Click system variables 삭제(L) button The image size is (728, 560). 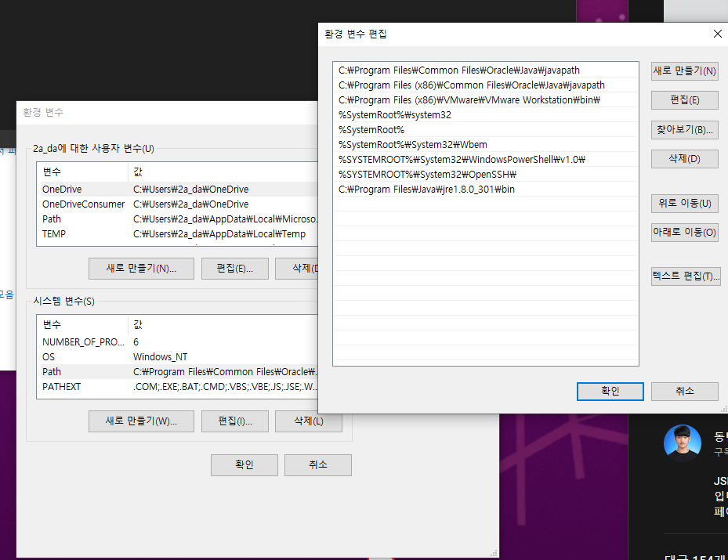[308, 421]
